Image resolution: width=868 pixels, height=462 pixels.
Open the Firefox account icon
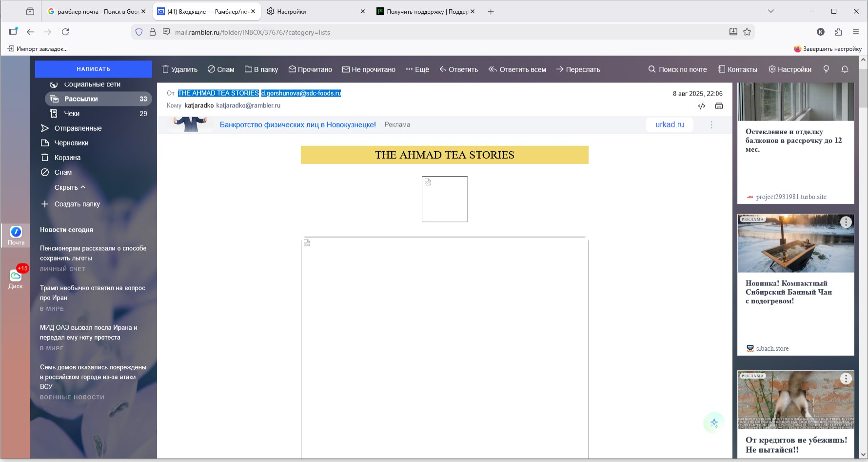[x=821, y=32]
